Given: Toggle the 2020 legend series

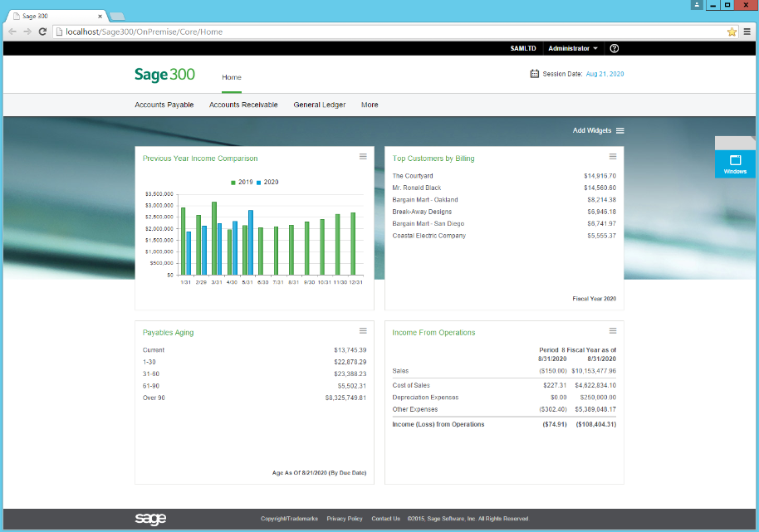Looking at the screenshot, I should tap(267, 182).
